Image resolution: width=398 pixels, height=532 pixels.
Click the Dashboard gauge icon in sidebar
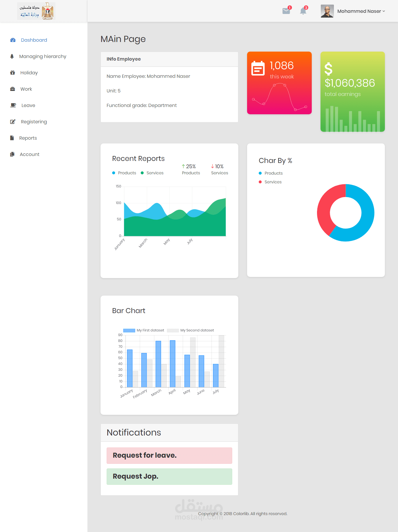[13, 40]
